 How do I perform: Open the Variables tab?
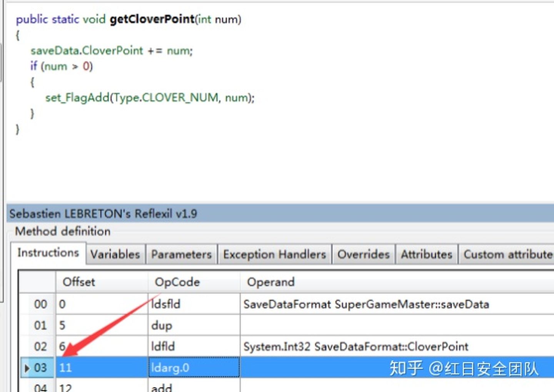click(x=115, y=254)
